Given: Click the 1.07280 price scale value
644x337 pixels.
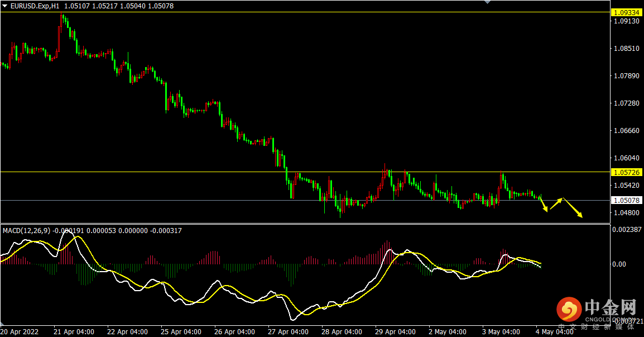Looking at the screenshot, I should pyautogui.click(x=626, y=103).
